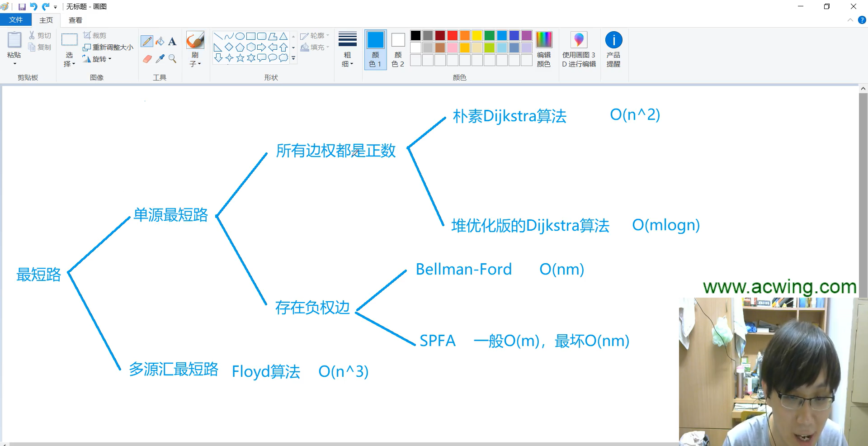868x446 pixels.
Task: Click the blue Help question mark icon
Action: coord(862,20)
